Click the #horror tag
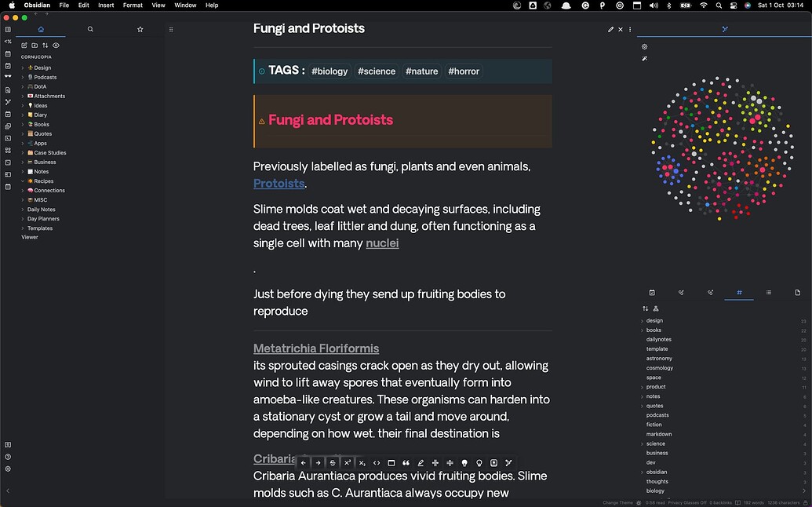 tap(463, 71)
